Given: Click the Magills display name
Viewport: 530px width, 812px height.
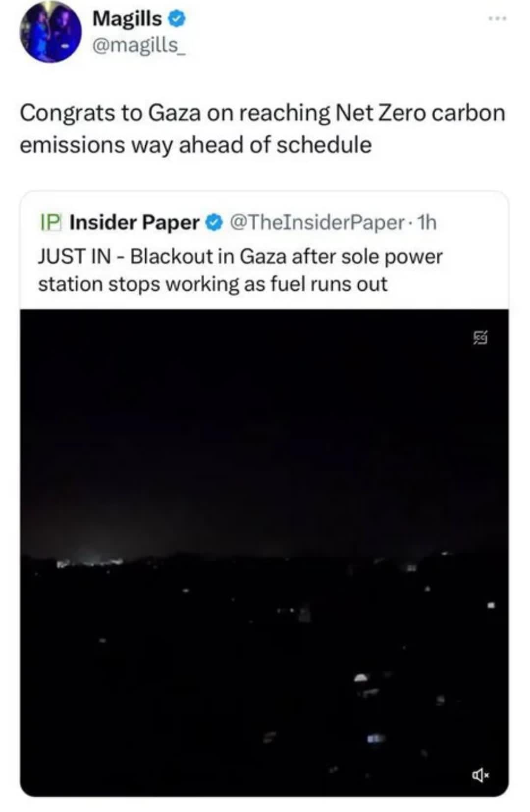Looking at the screenshot, I should tap(127, 19).
